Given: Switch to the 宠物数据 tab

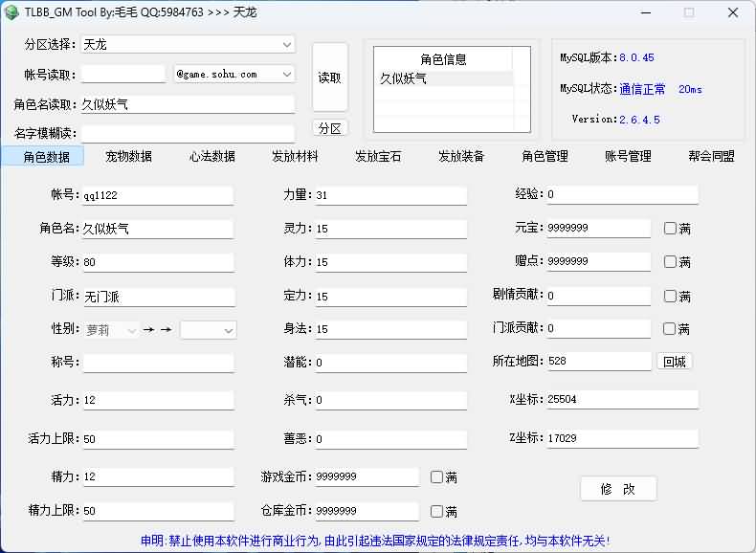Looking at the screenshot, I should point(128,156).
